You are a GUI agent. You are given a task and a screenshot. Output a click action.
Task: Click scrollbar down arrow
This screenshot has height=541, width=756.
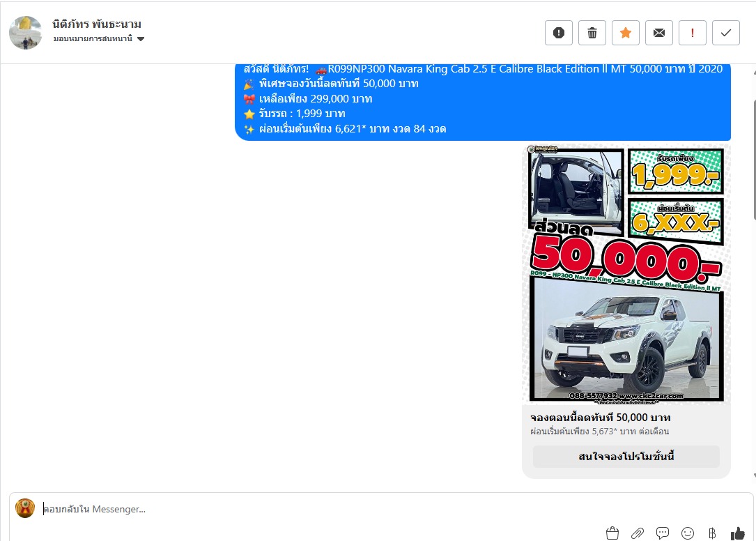[x=754, y=476]
